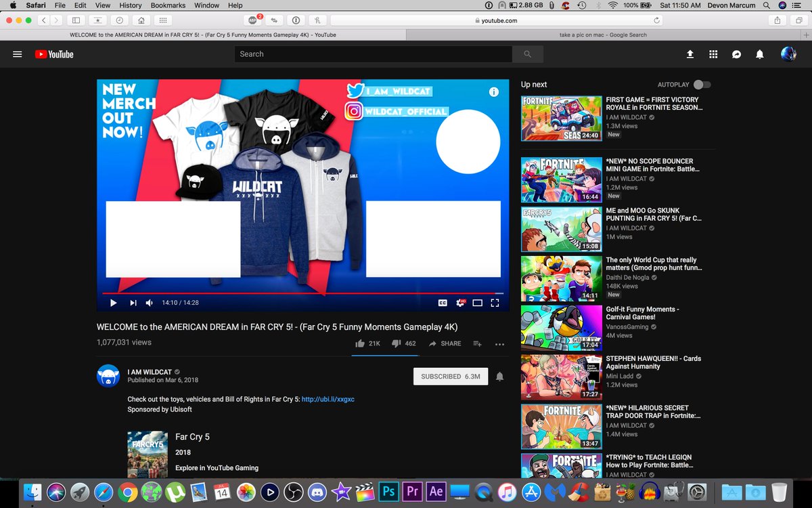Switch player to theater mode
The width and height of the screenshot is (812, 508).
click(477, 303)
